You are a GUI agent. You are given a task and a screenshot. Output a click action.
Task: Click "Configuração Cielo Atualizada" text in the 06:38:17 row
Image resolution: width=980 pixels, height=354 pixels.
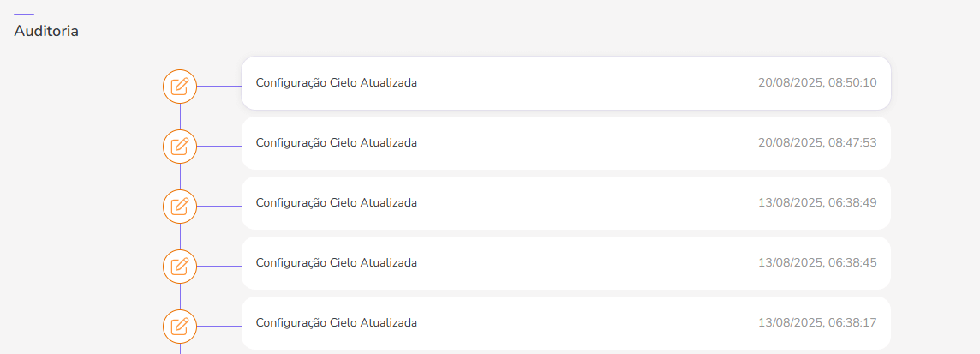pyautogui.click(x=337, y=323)
